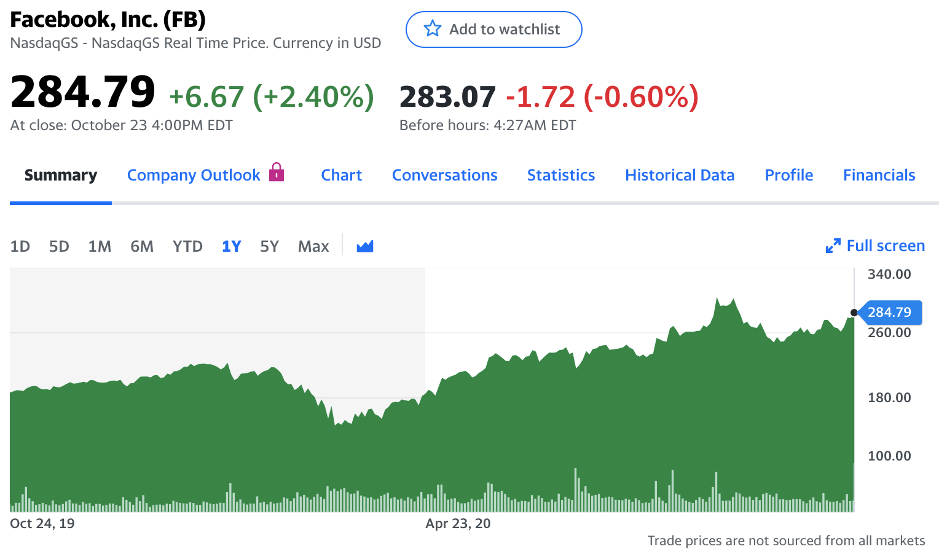939x560 pixels.
Task: Click the Facebook, Inc. (FB) title
Action: (108, 20)
